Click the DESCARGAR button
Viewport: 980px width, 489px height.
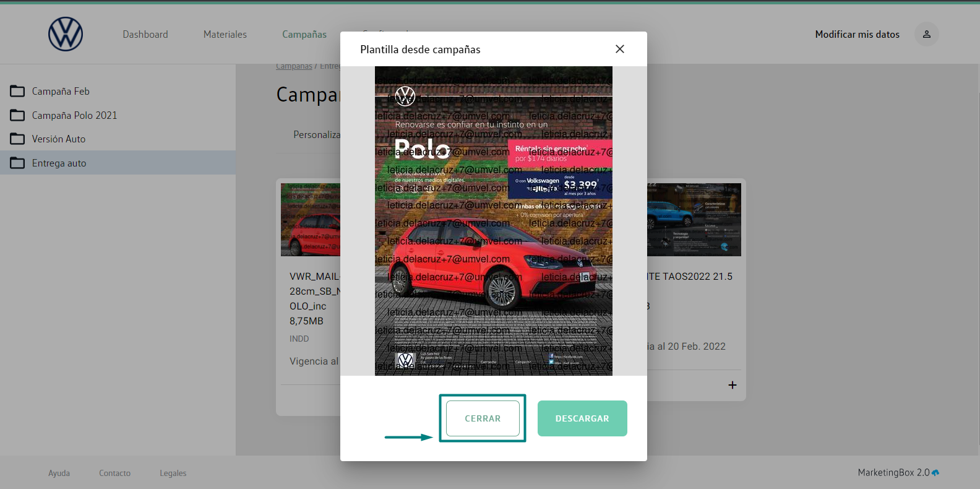pos(582,418)
